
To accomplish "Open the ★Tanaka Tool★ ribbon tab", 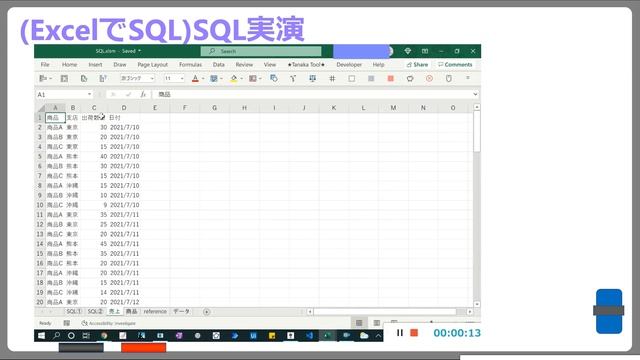I will [306, 64].
